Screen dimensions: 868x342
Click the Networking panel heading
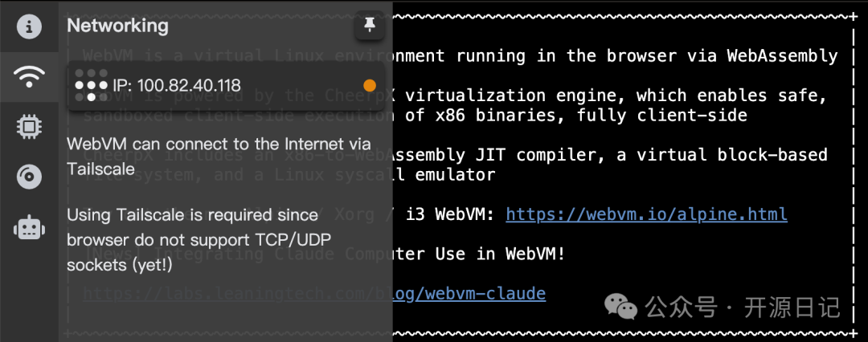click(117, 26)
